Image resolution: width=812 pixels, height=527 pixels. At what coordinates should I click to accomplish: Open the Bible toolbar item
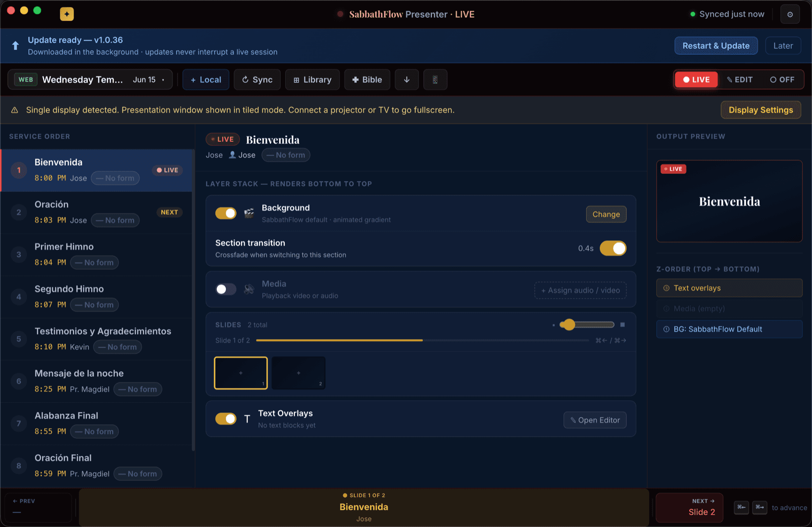(x=367, y=80)
